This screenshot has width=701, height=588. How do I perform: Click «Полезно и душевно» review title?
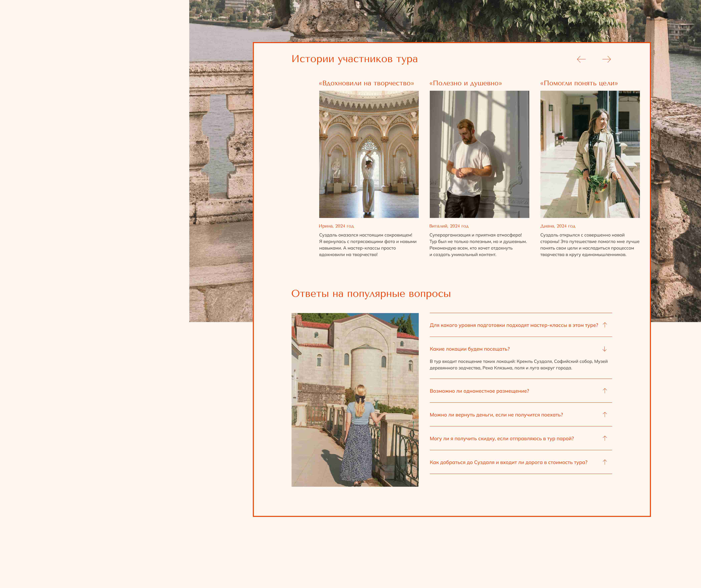[x=465, y=83]
